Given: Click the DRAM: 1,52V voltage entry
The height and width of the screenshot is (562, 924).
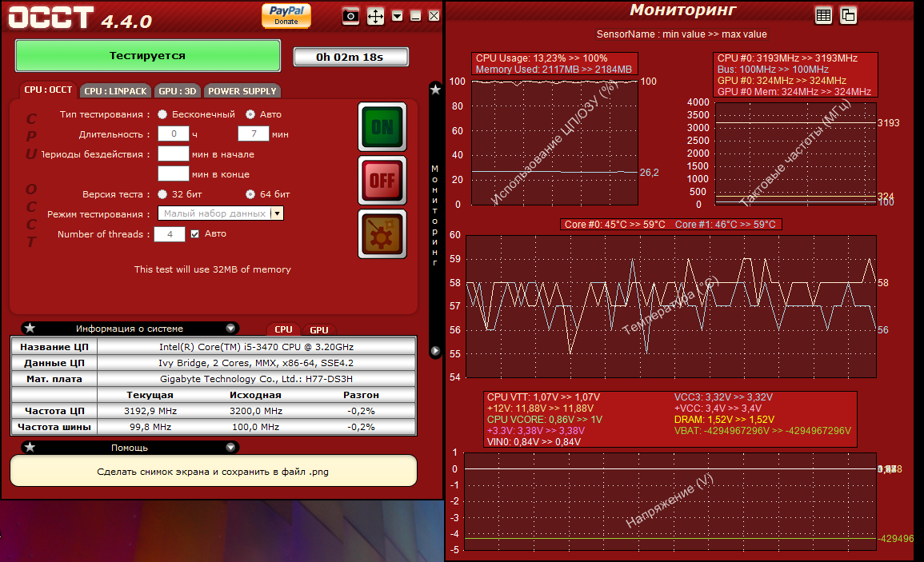Looking at the screenshot, I should pos(724,420).
